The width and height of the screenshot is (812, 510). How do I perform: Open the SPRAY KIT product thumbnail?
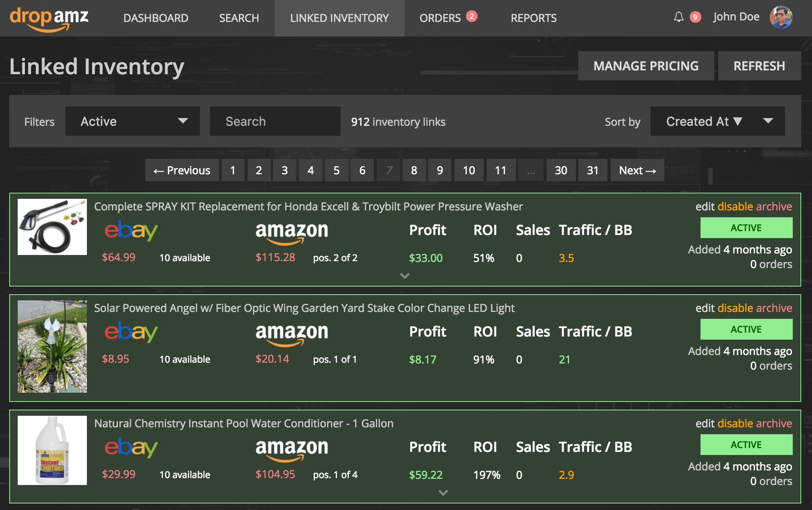point(52,227)
